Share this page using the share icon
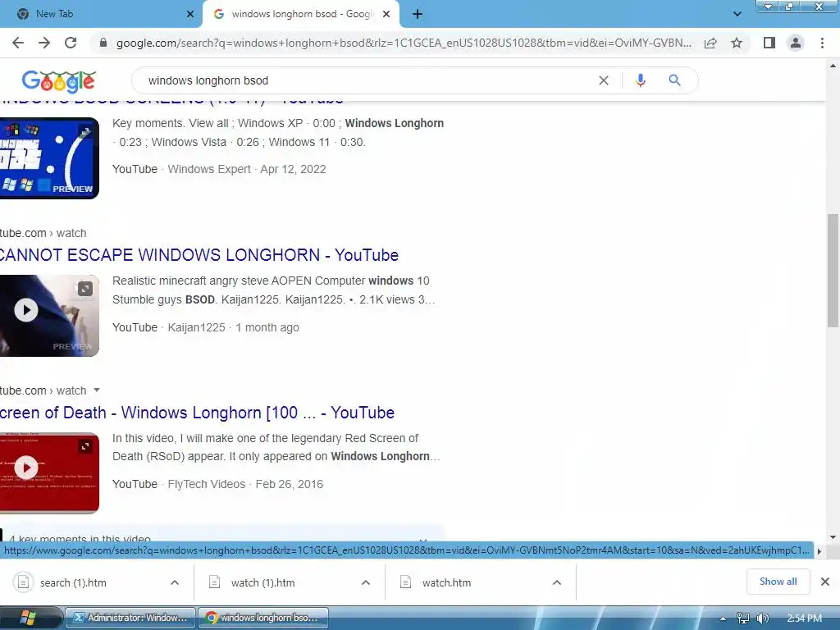This screenshot has width=840, height=630. pyautogui.click(x=710, y=43)
